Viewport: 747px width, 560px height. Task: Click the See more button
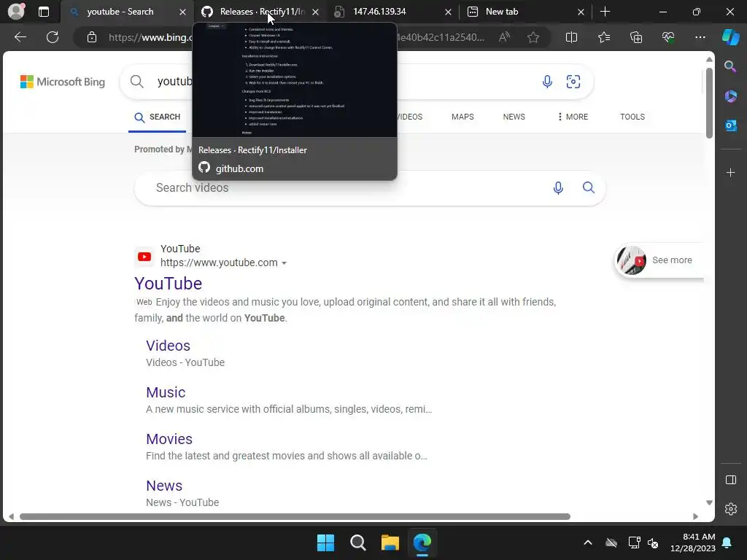pos(659,260)
